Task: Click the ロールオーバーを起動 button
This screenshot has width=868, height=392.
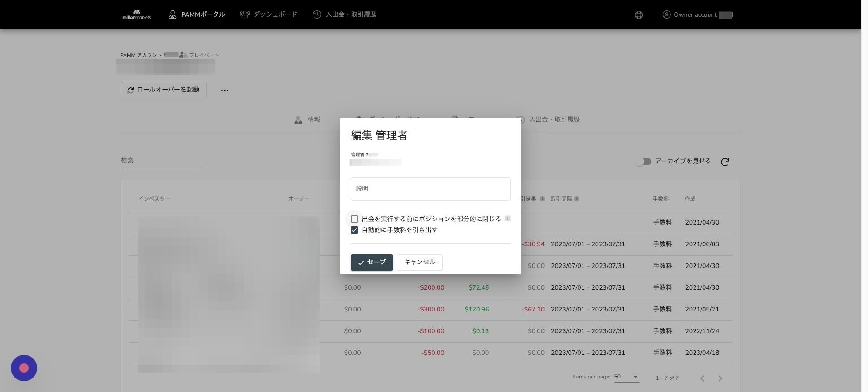Action: coord(164,90)
